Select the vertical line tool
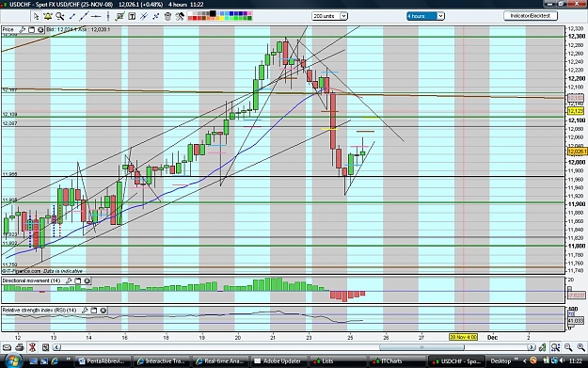This screenshot has height=368, width=588. point(108,16)
